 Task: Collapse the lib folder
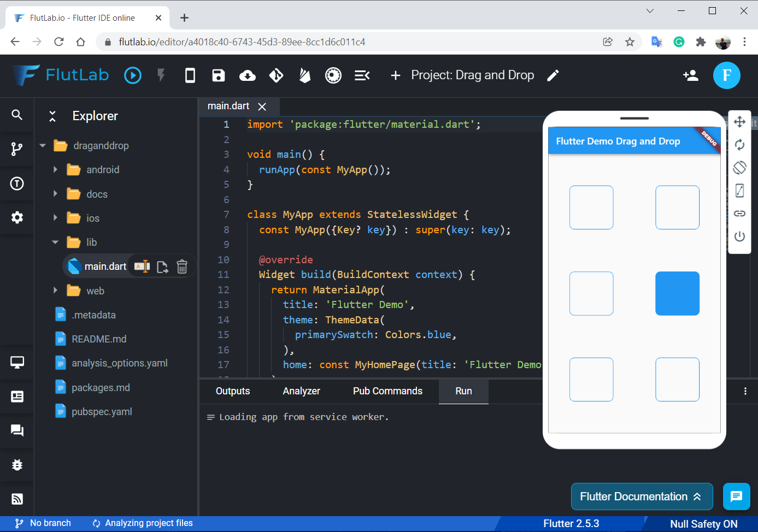(55, 242)
